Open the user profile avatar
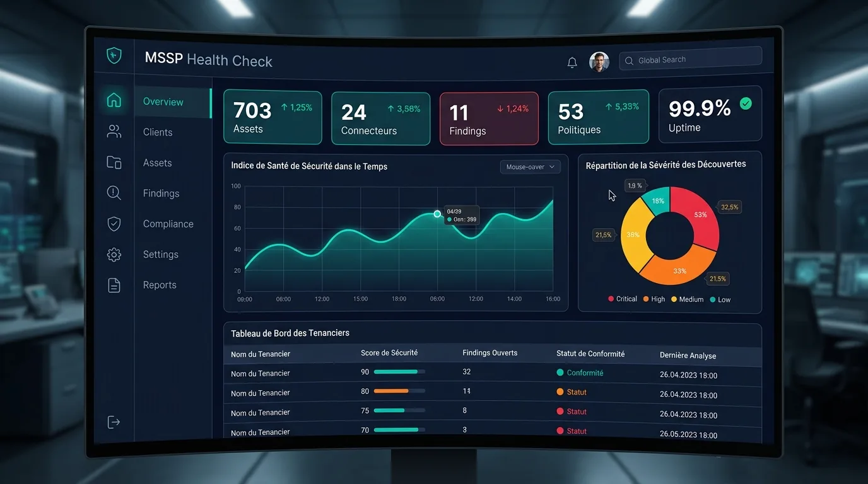This screenshot has height=484, width=868. 599,62
